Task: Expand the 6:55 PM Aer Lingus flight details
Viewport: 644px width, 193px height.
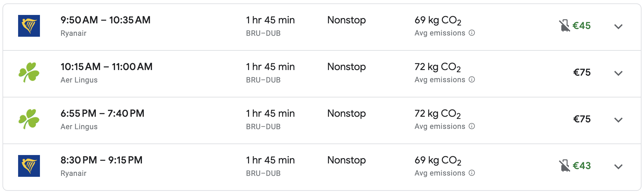Action: click(x=618, y=120)
